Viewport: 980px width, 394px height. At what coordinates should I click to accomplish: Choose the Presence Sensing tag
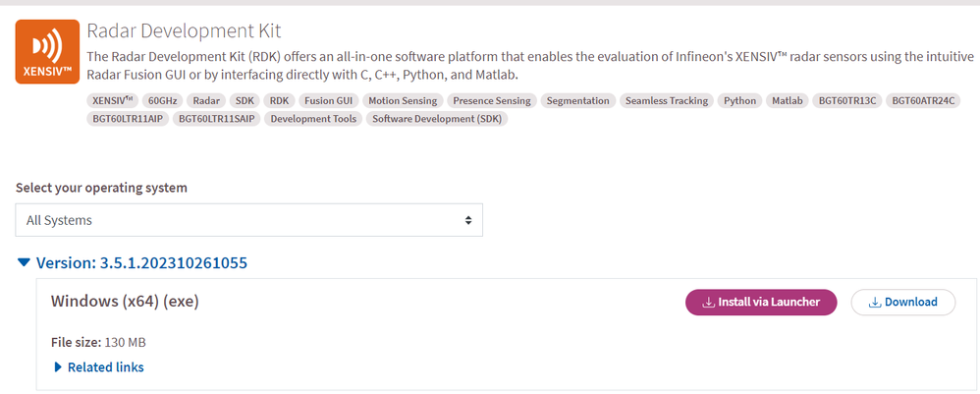491,100
